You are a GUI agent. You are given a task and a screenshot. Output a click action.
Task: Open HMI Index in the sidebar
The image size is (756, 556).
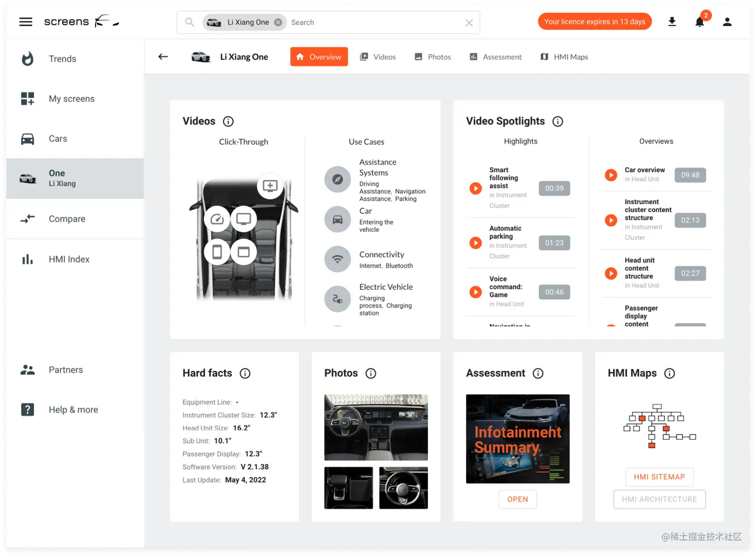click(75, 259)
